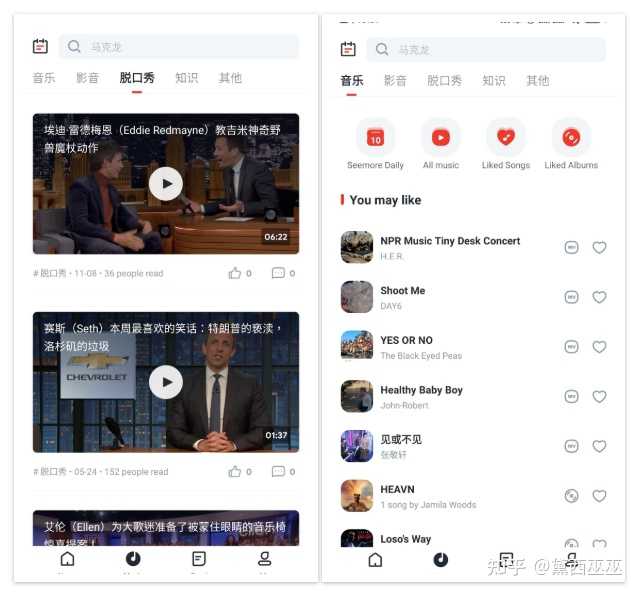Focus the search field on right screen
Viewport: 639px width, 593px height.
coord(486,49)
